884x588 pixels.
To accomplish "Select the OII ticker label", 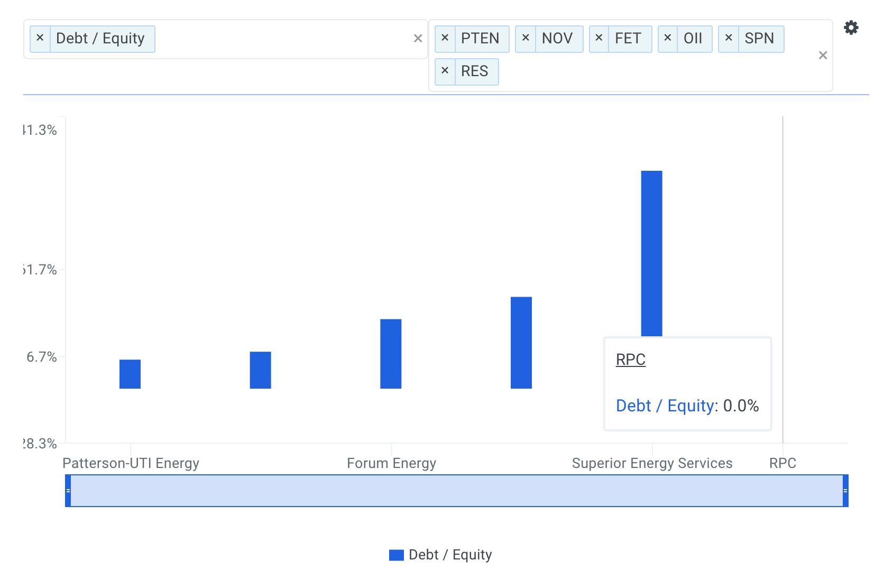I will [x=693, y=39].
